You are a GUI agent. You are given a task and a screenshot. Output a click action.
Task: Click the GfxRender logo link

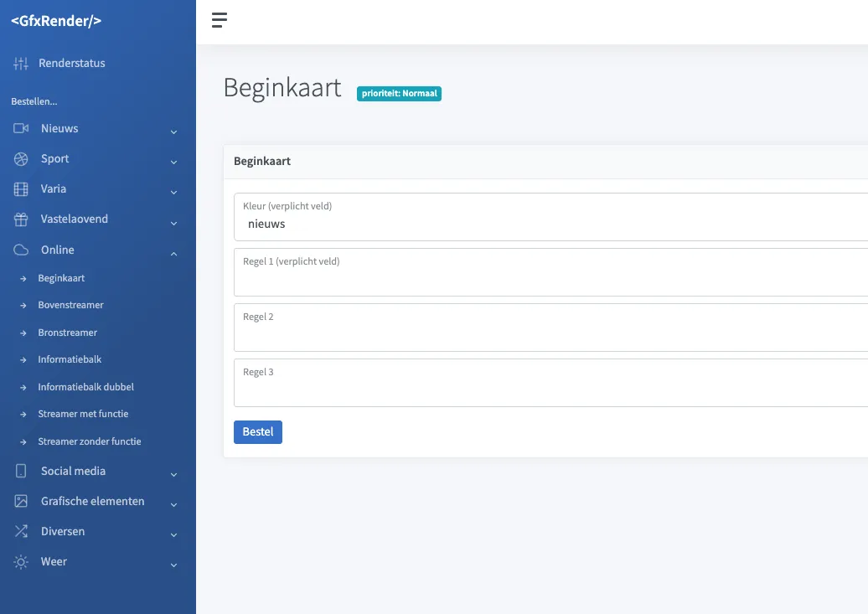point(56,20)
